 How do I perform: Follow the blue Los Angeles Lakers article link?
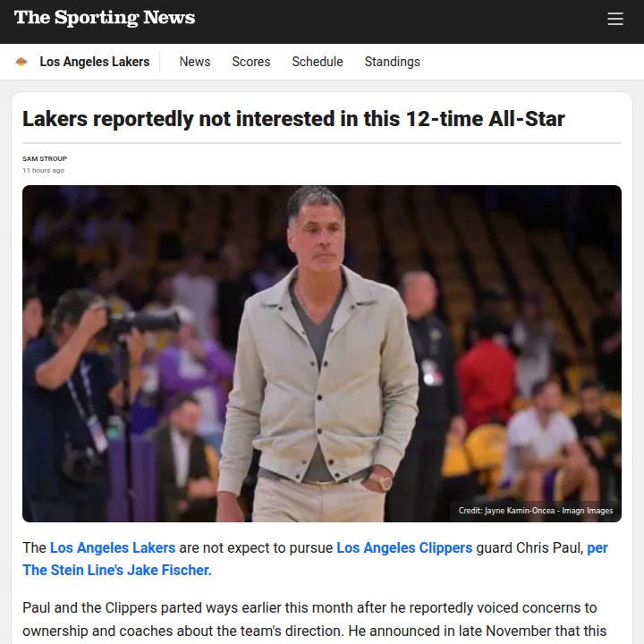pos(113,548)
